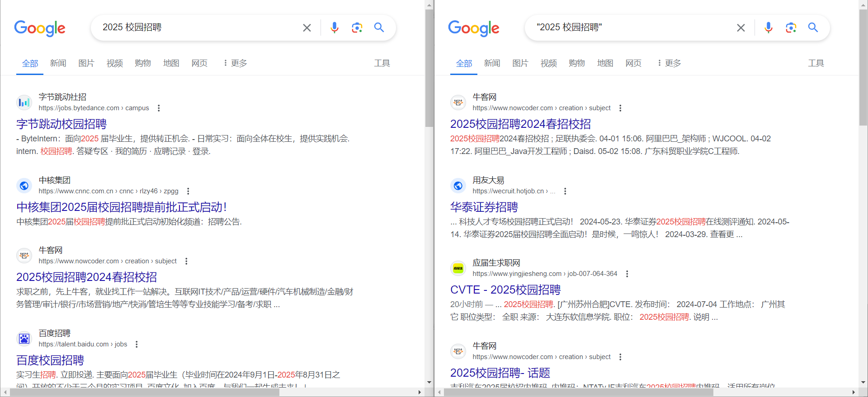Screen dimensions: 868x397
Task: Switch to 购物 tab in right window
Action: click(x=576, y=63)
